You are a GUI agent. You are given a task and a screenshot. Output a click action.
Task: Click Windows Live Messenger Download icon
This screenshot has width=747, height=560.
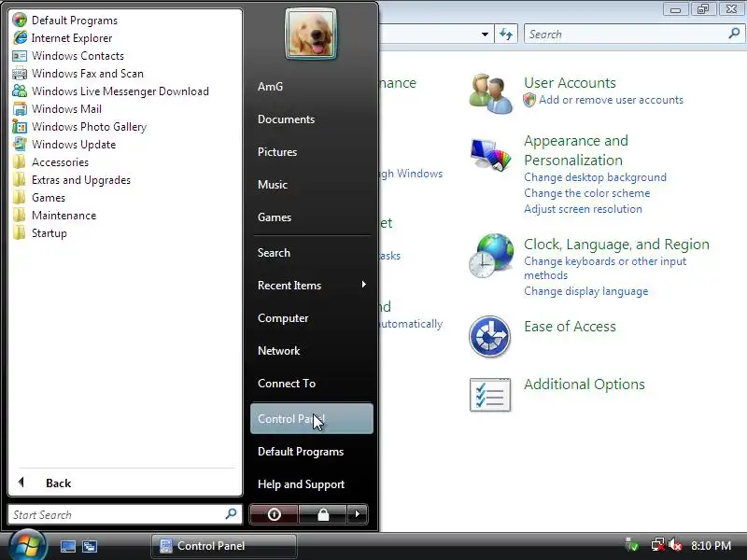[x=20, y=91]
